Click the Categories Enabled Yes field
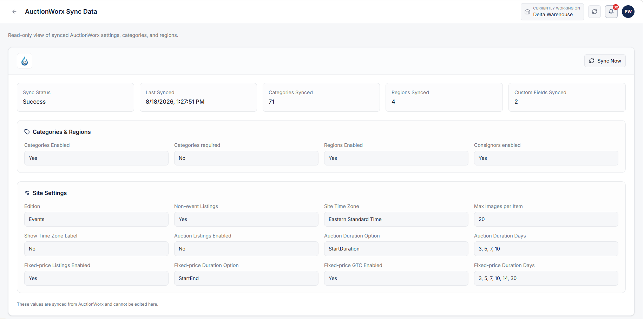Screen dimensions: 644x319 click(96, 158)
